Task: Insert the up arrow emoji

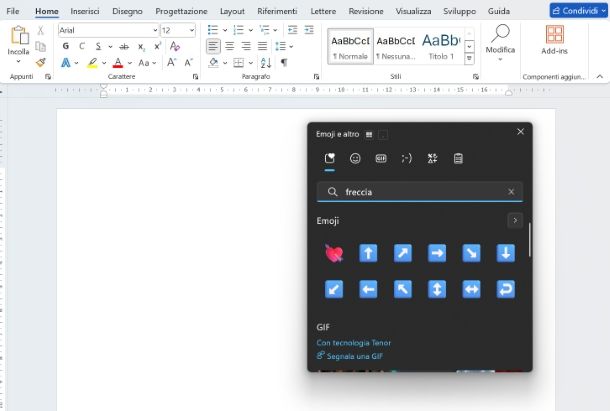Action: [x=368, y=253]
